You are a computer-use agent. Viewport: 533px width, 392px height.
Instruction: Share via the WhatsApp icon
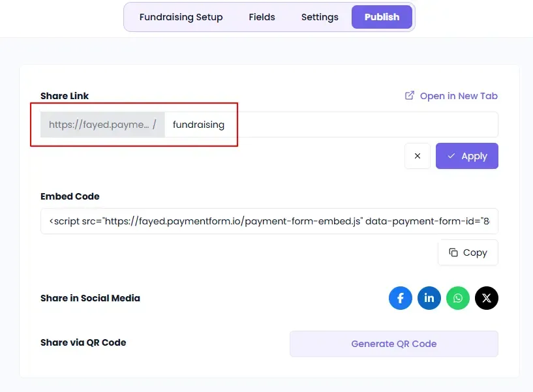tap(458, 298)
